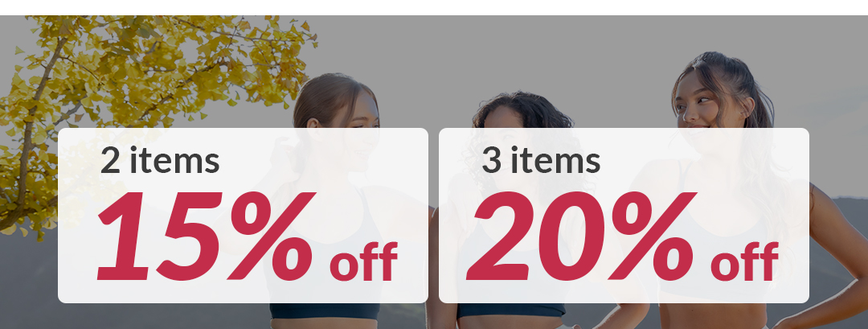The image size is (868, 329).
Task: Open the 3 items 20% off promo card
Action: pos(624,216)
